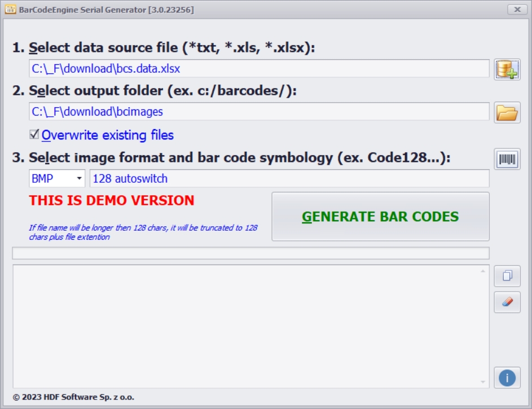Clear the log using the eraser icon
532x409 pixels.
click(x=507, y=302)
